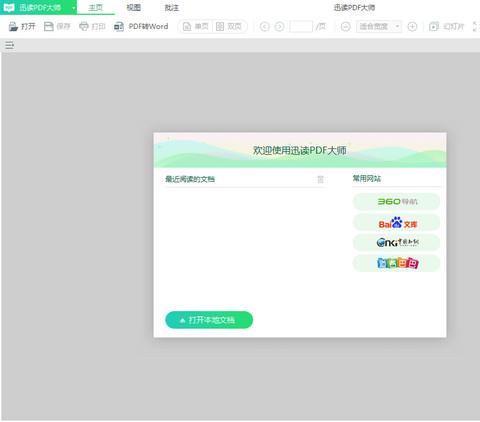
Task: Click the Save disk icon
Action: click(49, 26)
